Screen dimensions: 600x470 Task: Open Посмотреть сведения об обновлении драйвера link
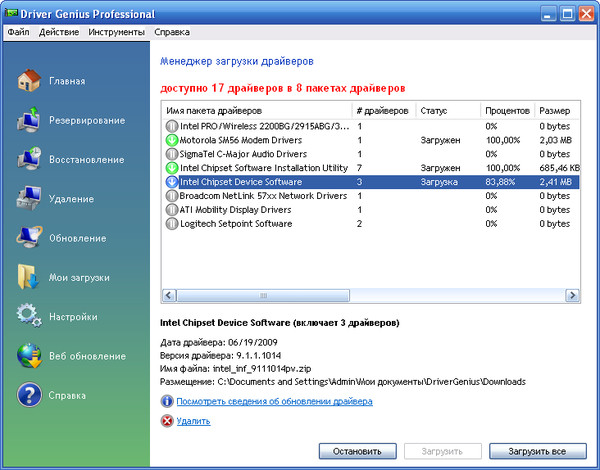(x=274, y=401)
